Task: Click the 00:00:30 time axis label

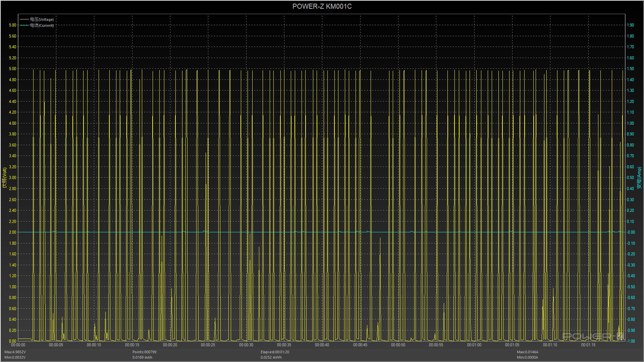Action: click(x=246, y=345)
